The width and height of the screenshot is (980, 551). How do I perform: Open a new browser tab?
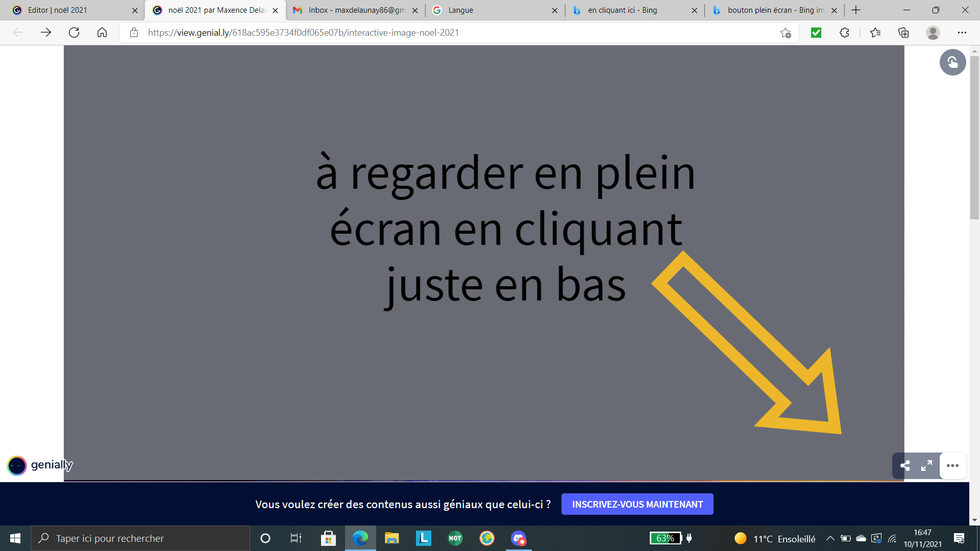point(856,10)
